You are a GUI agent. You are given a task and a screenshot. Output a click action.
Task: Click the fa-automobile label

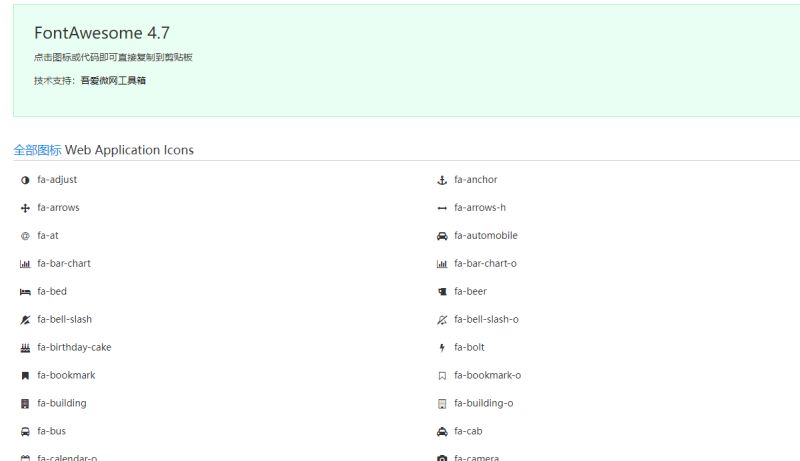pos(486,236)
